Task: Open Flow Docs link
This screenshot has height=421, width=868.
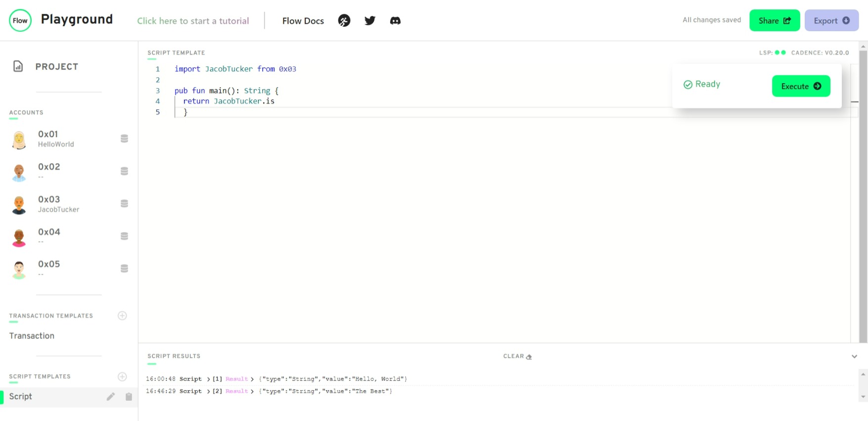Action: pyautogui.click(x=303, y=21)
